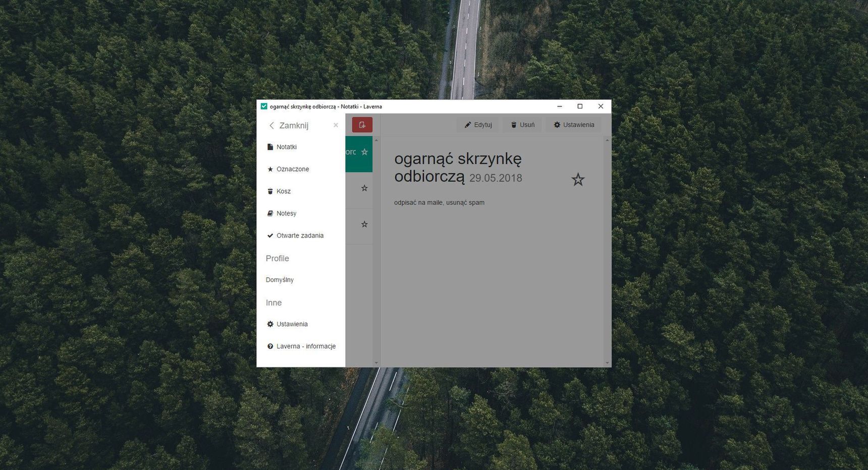Click the Zamknij back chevron
This screenshot has width=868, height=470.
272,126
